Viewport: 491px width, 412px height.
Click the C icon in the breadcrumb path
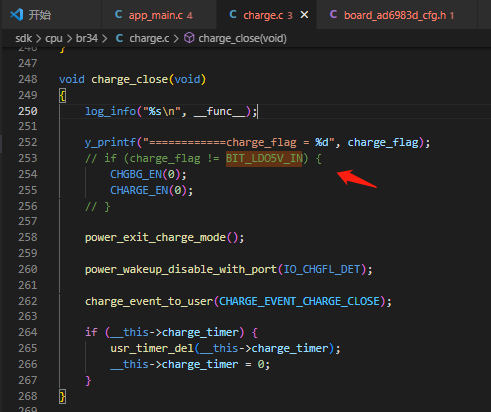point(119,38)
